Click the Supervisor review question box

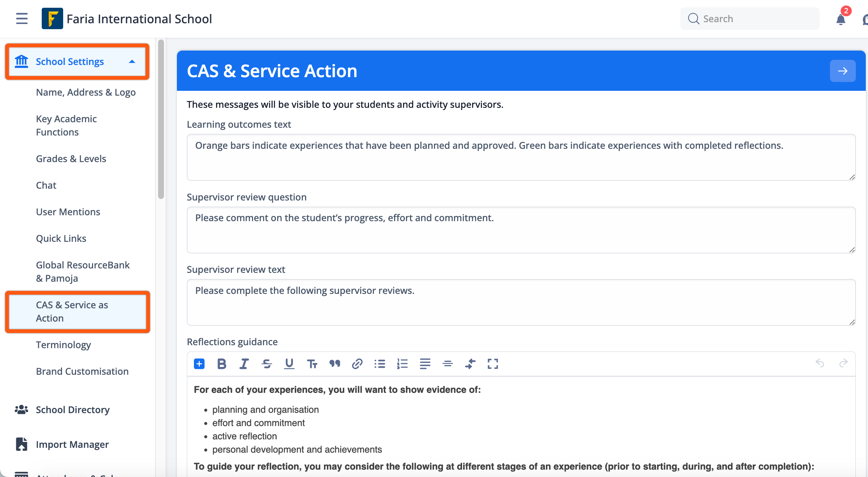(x=521, y=230)
